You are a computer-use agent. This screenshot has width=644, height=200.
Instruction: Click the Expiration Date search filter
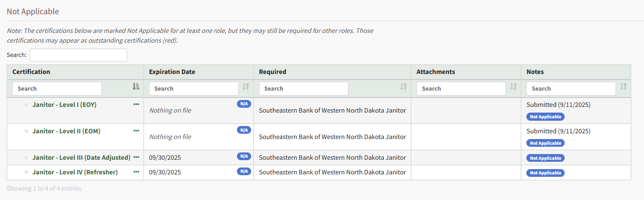[x=193, y=89]
